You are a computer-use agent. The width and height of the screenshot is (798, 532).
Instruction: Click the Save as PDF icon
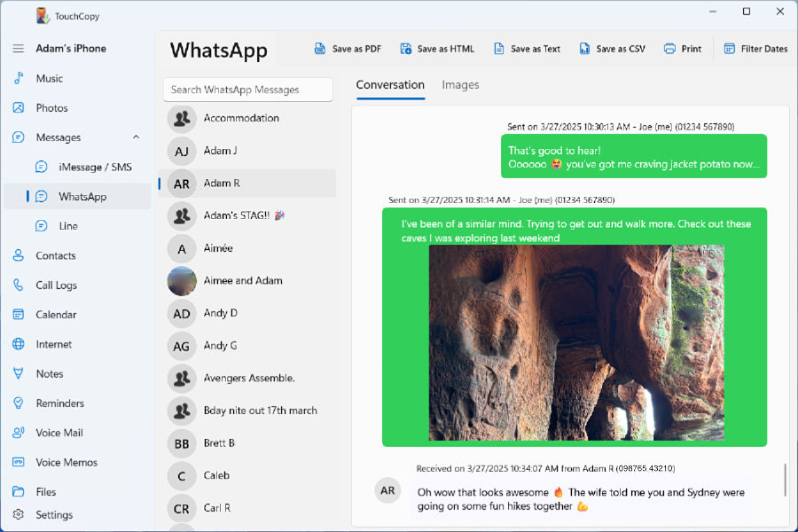click(x=320, y=49)
